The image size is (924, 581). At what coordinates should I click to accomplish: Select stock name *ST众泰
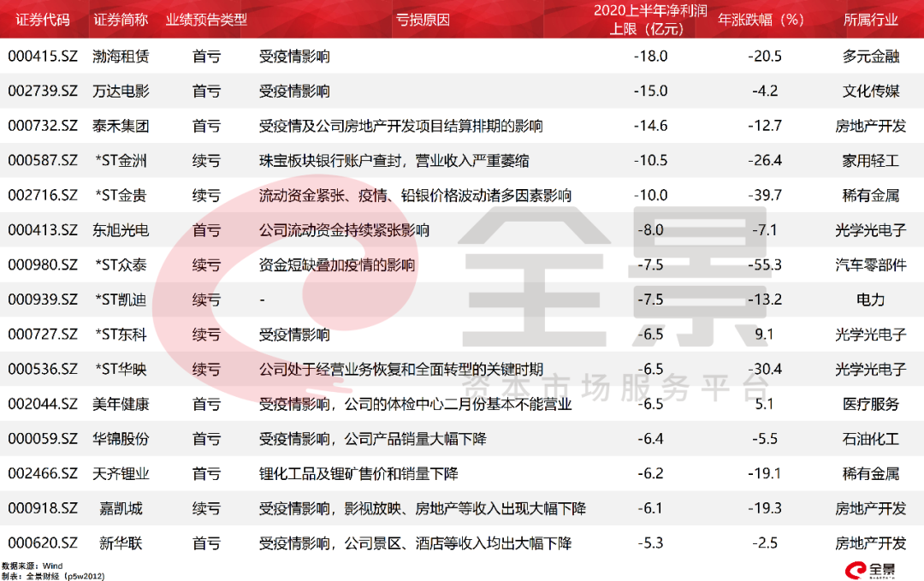121,265
